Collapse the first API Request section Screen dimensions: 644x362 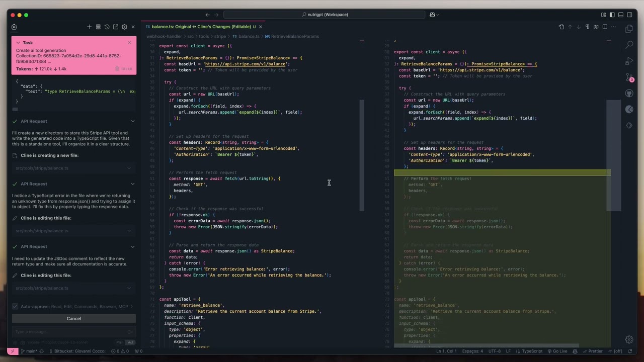133,121
